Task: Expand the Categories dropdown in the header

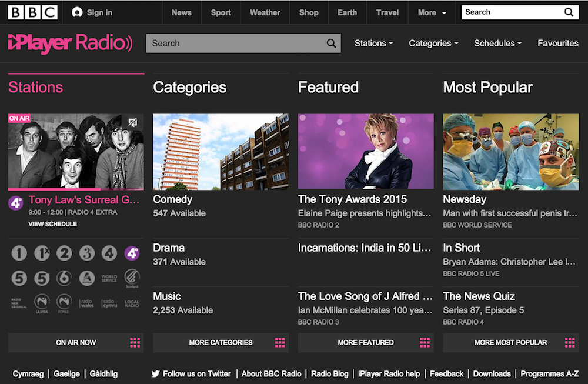Action: pyautogui.click(x=433, y=43)
